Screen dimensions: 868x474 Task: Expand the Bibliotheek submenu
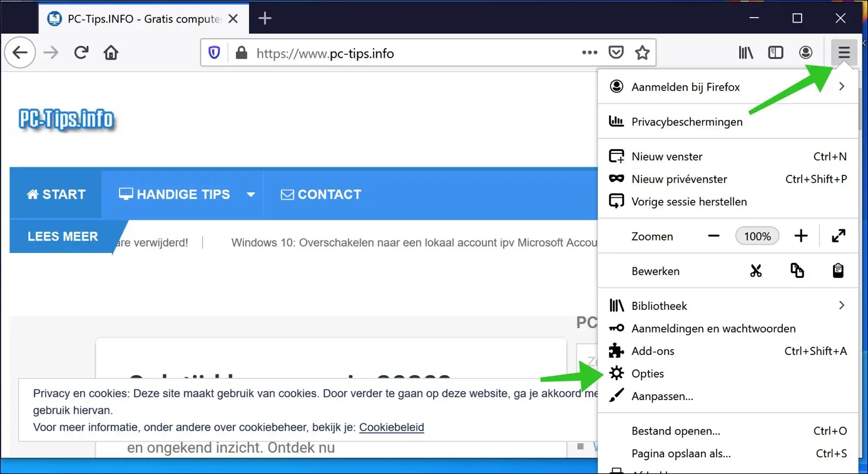pos(728,306)
